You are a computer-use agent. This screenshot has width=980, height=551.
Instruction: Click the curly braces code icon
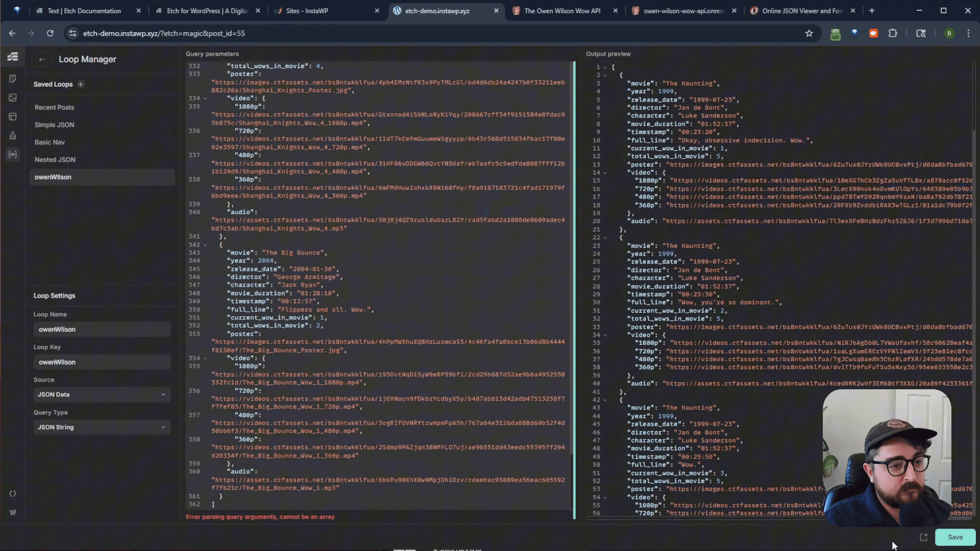tap(13, 494)
